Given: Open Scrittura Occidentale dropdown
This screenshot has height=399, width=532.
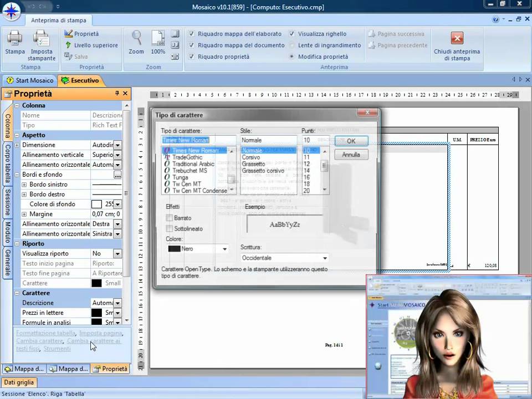Looking at the screenshot, I should click(325, 258).
